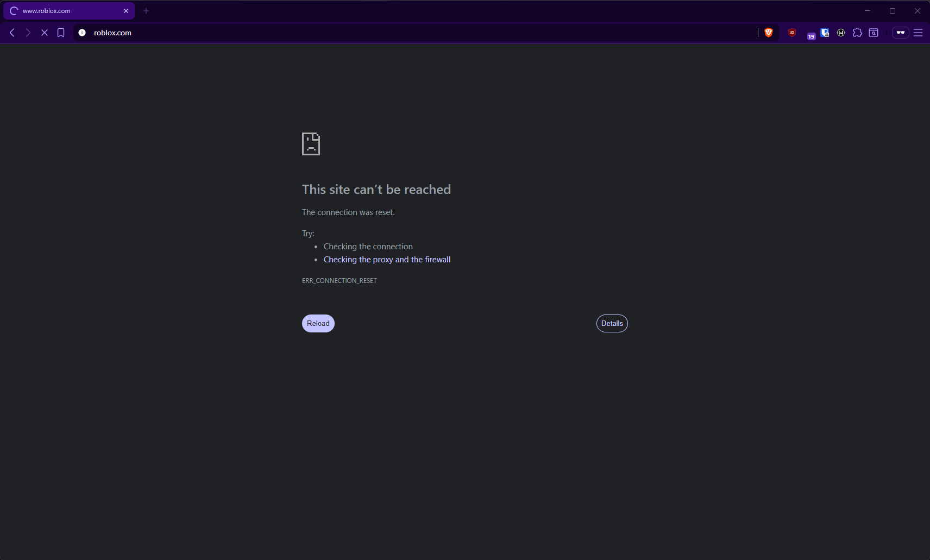Click The connection was reset text

pyautogui.click(x=348, y=212)
